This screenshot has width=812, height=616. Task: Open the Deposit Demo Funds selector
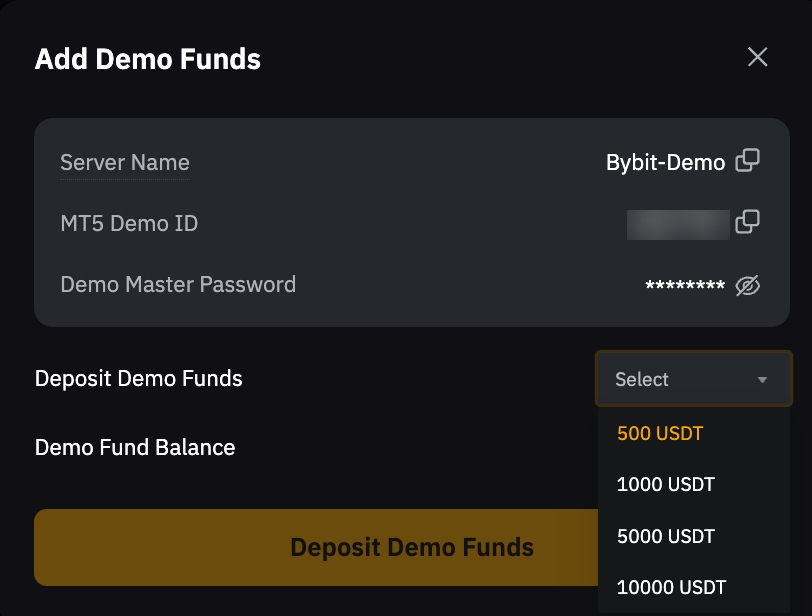(693, 379)
